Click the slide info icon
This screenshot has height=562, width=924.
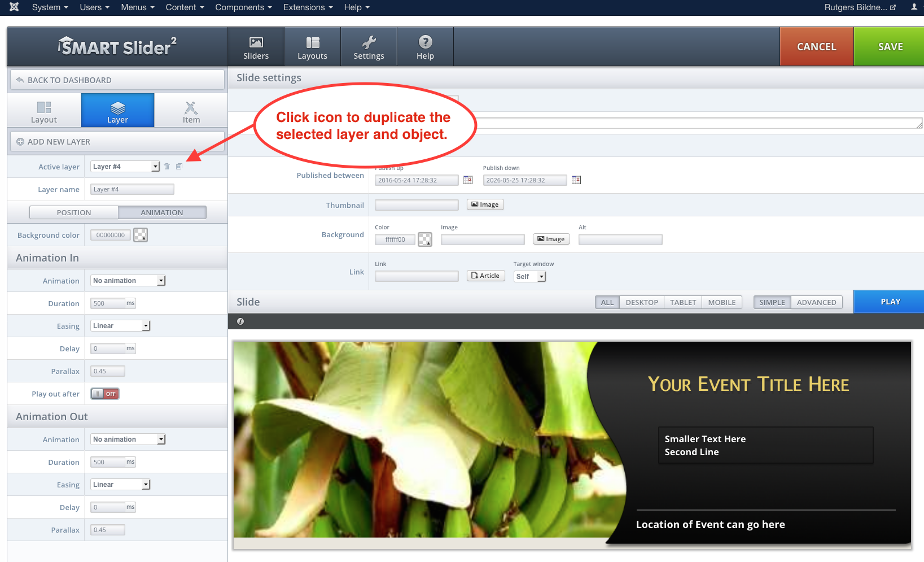(240, 321)
